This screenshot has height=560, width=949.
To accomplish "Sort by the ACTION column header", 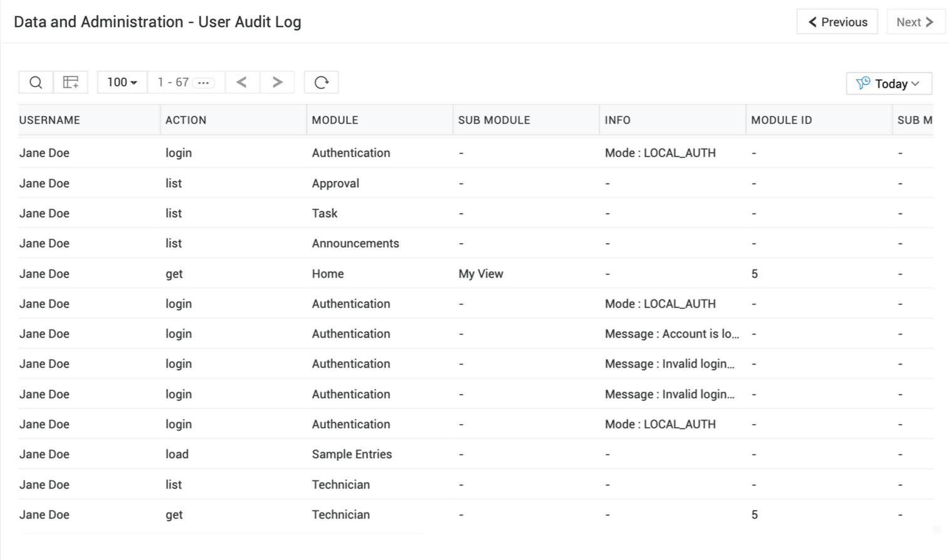I will (x=186, y=120).
